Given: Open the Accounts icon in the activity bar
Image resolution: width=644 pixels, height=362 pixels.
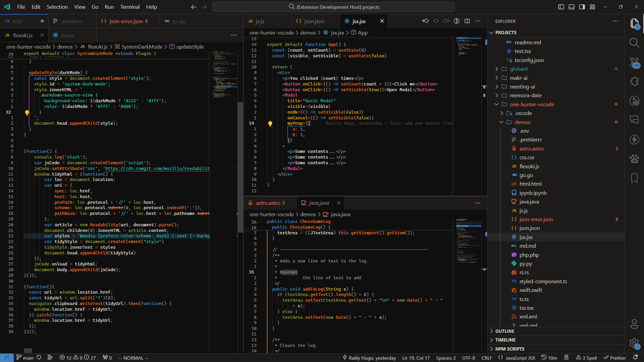Looking at the screenshot, I should [x=635, y=324].
